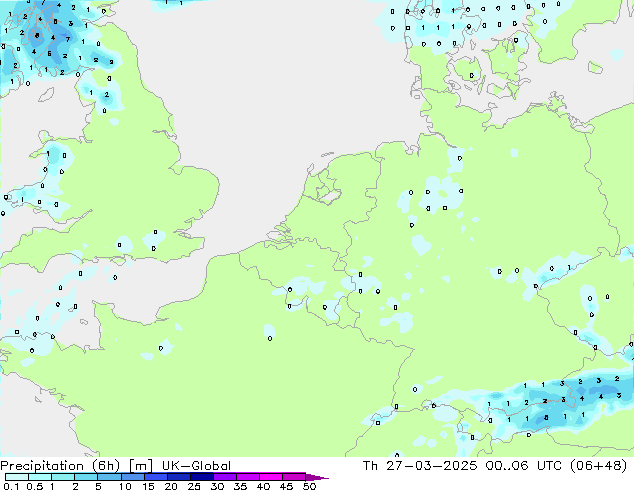Click the 'Th 27-03-2025' date text
Screen dimensions: 634x490
[420, 466]
